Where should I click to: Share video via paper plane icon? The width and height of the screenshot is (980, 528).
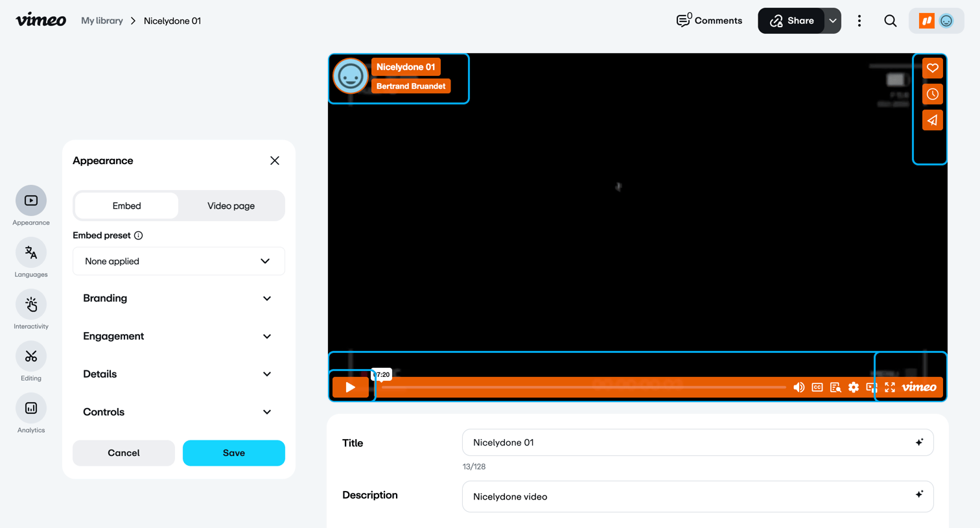pos(933,120)
